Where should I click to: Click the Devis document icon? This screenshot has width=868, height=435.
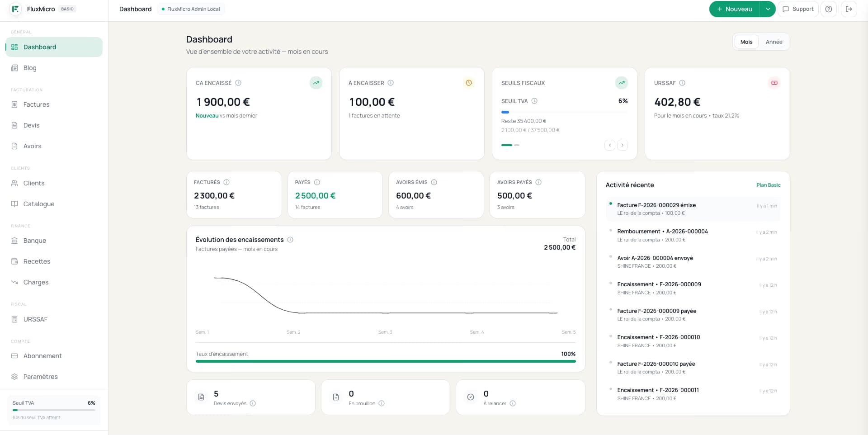[14, 125]
